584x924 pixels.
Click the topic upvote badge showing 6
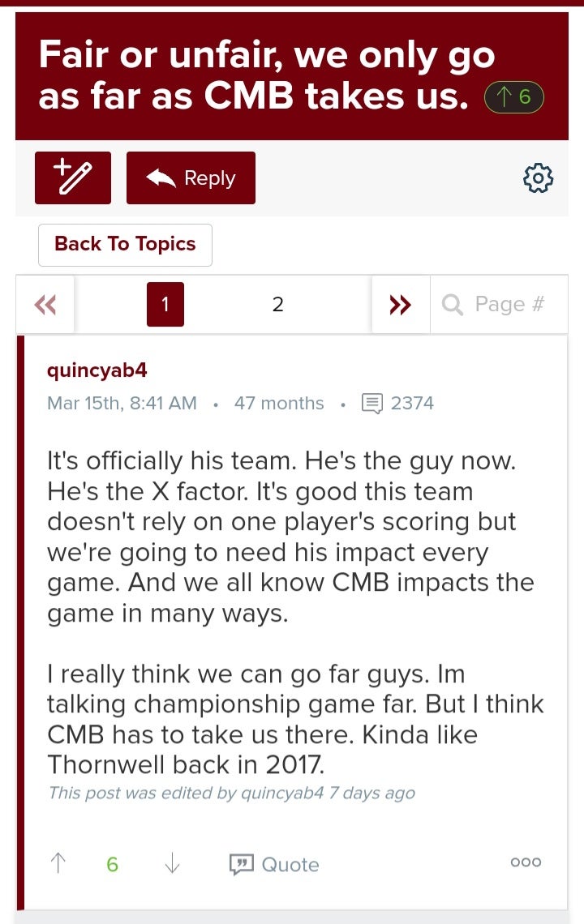point(513,97)
